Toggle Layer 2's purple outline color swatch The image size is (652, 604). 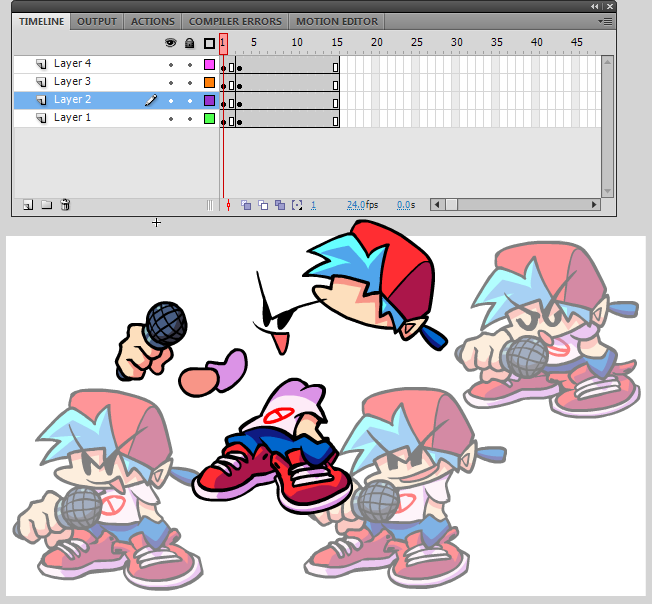[x=210, y=100]
